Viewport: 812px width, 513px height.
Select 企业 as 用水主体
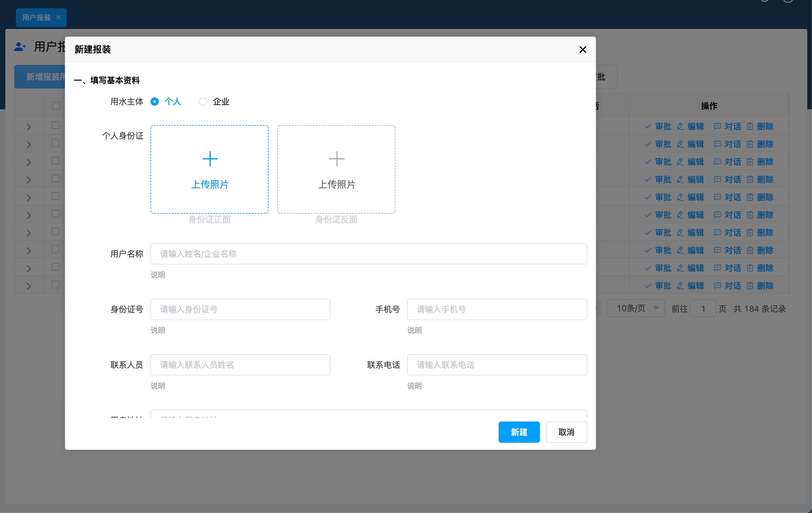click(x=203, y=102)
